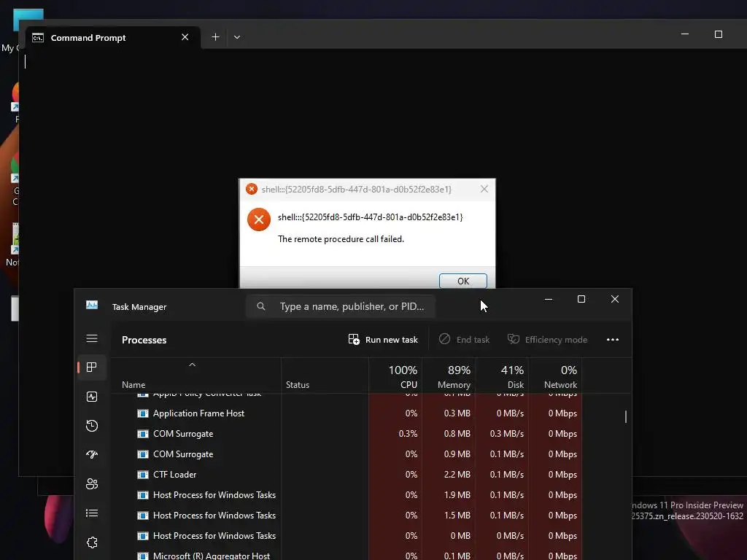Open App history icon in sidebar
747x560 pixels.
[x=92, y=426]
